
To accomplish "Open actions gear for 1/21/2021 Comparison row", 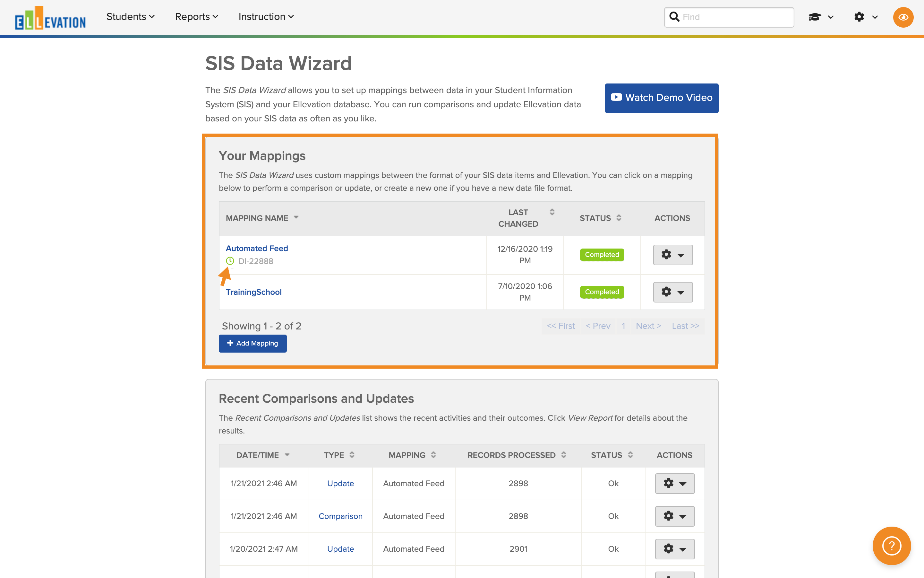I will [x=675, y=516].
